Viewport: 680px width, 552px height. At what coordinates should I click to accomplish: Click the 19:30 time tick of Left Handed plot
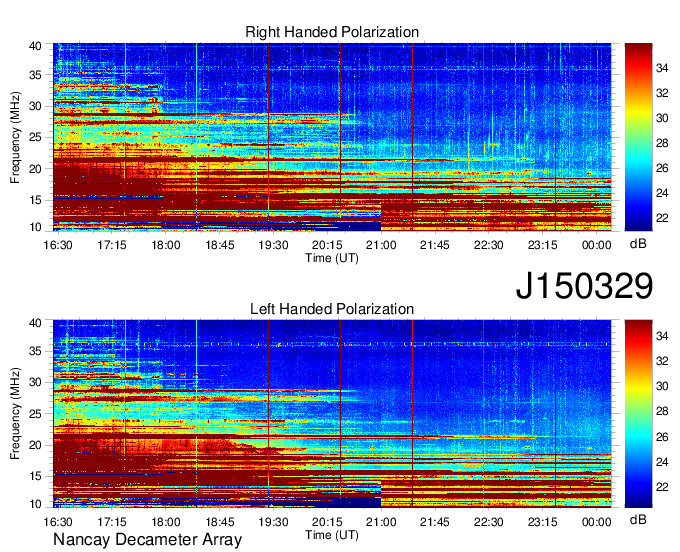tap(274, 522)
